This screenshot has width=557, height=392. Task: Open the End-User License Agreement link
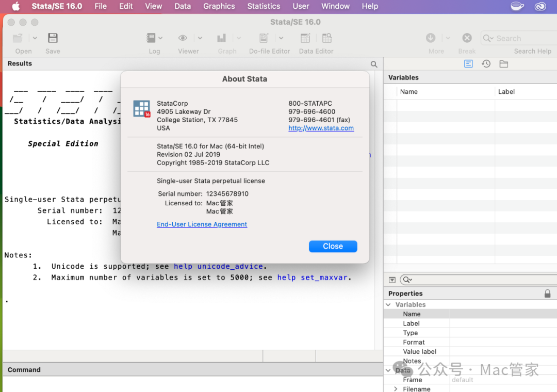[202, 224]
